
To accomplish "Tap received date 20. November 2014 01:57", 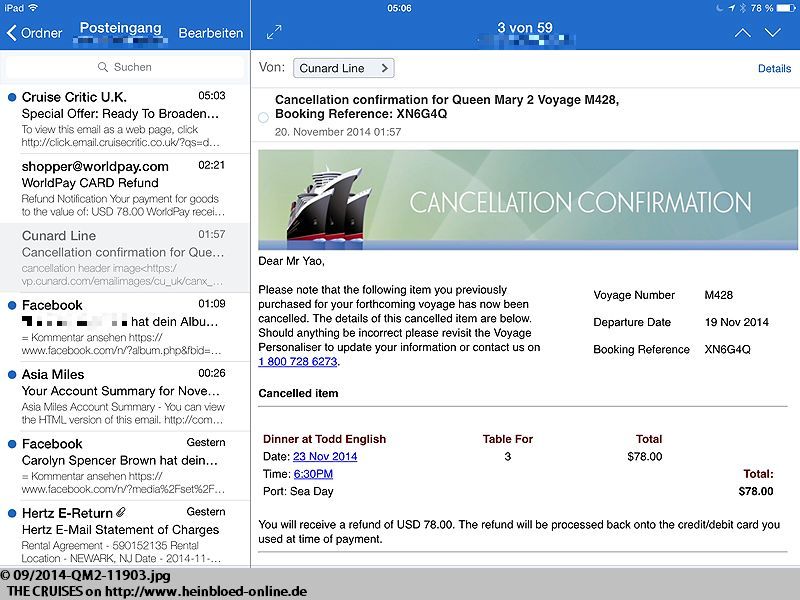I will [338, 132].
